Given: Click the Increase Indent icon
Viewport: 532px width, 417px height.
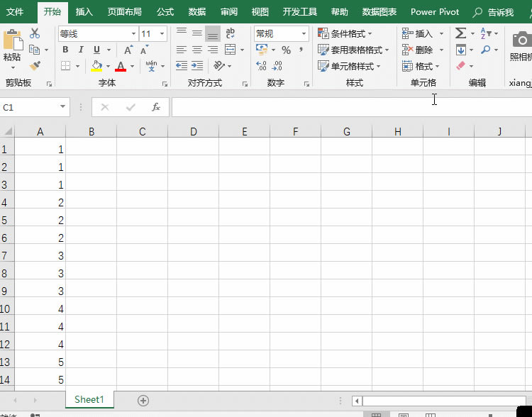Looking at the screenshot, I should click(197, 65).
